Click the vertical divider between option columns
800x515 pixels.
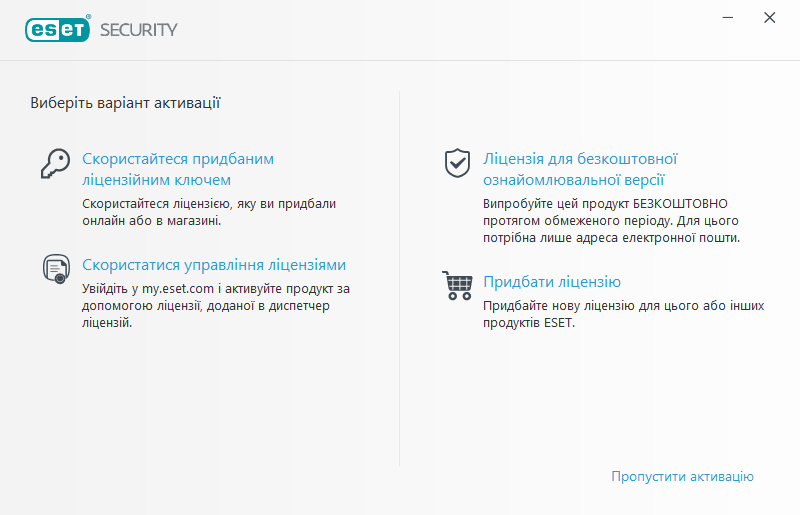point(400,280)
